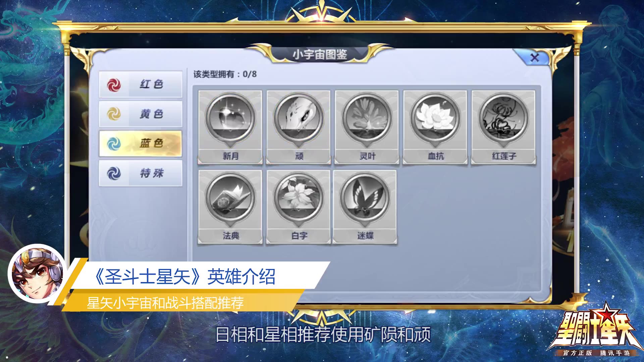This screenshot has height=362, width=644.
Task: Open the 顽 skull cosmo icon
Action: pos(299,127)
